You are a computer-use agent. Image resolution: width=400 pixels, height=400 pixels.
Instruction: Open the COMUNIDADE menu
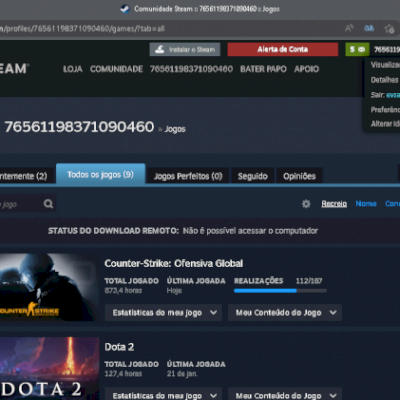(x=116, y=69)
